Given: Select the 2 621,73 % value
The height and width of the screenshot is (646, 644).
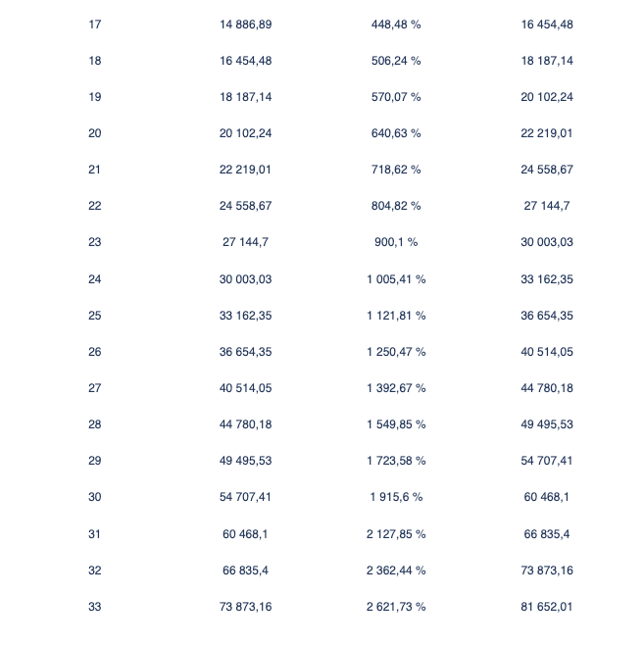Looking at the screenshot, I should [x=396, y=607].
